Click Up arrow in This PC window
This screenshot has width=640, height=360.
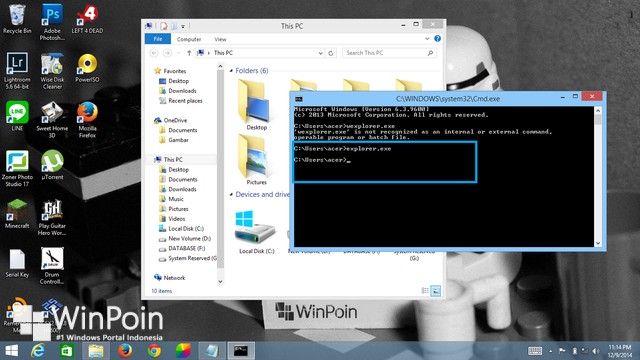point(189,53)
